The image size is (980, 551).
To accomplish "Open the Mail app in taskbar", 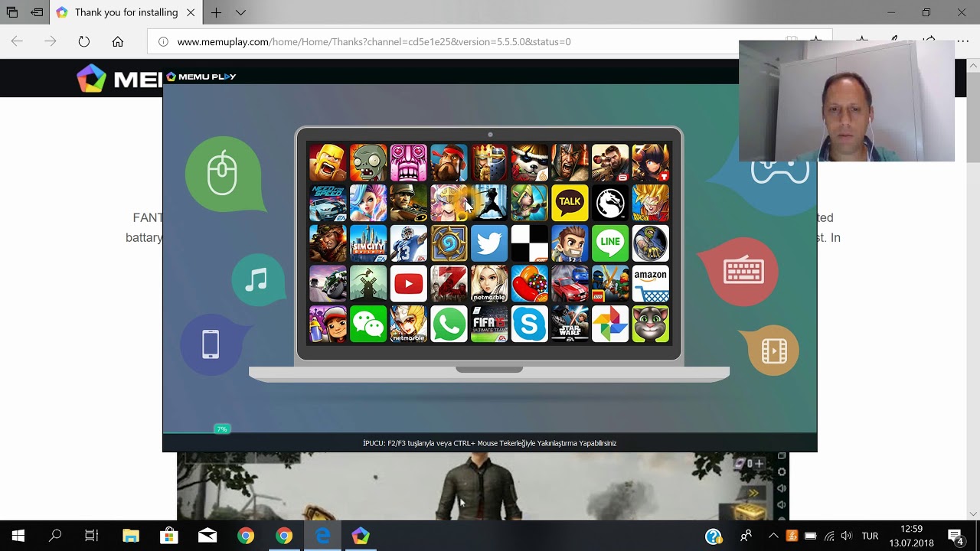I will (207, 536).
